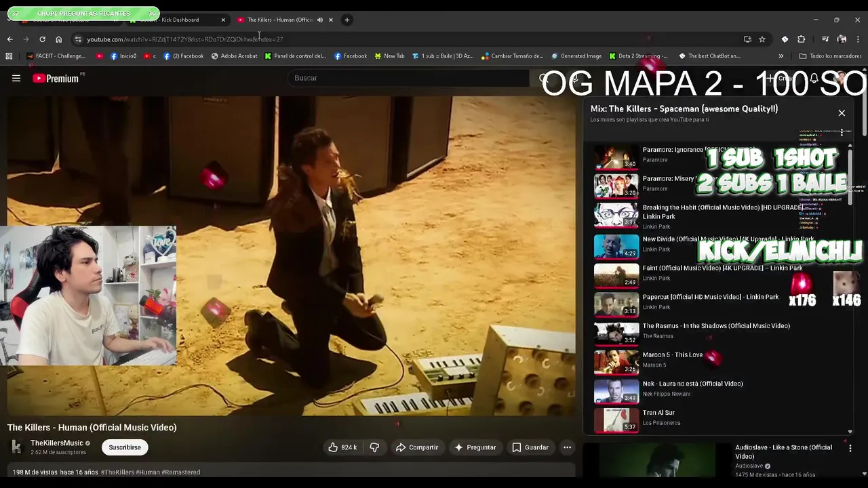
Task: Open the browser home page
Action: point(58,39)
